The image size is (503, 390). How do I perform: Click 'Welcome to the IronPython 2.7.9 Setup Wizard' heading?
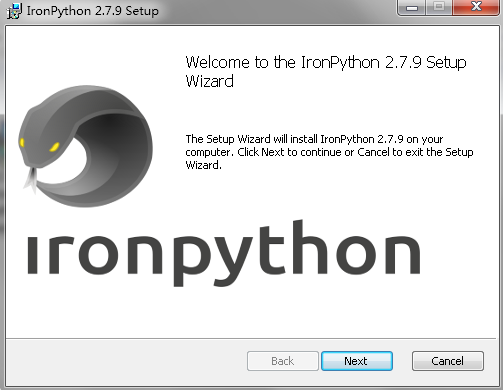tap(326, 72)
